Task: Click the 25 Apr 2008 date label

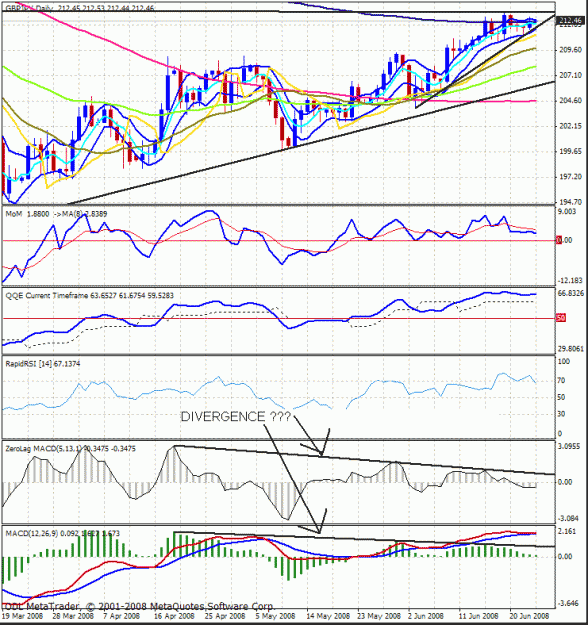Action: point(224,616)
